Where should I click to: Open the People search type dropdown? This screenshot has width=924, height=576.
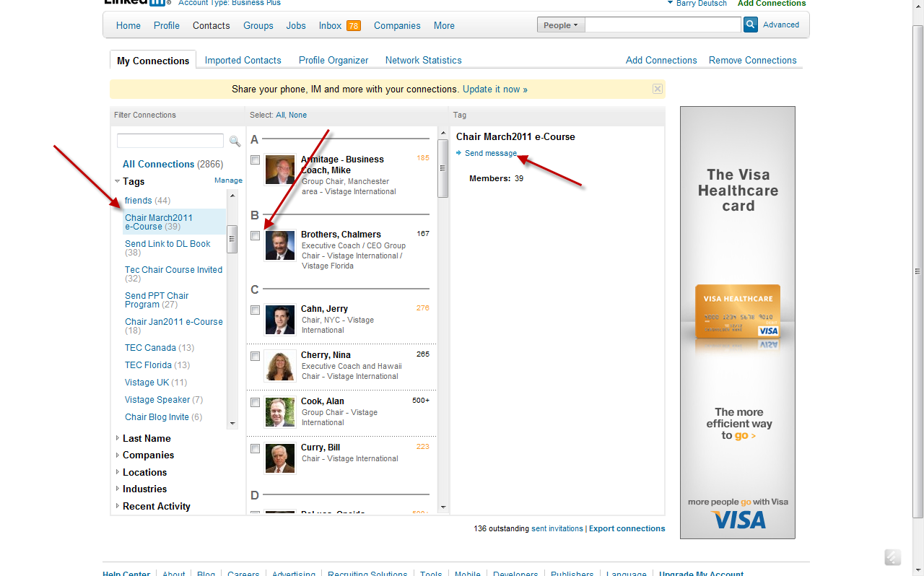click(561, 25)
